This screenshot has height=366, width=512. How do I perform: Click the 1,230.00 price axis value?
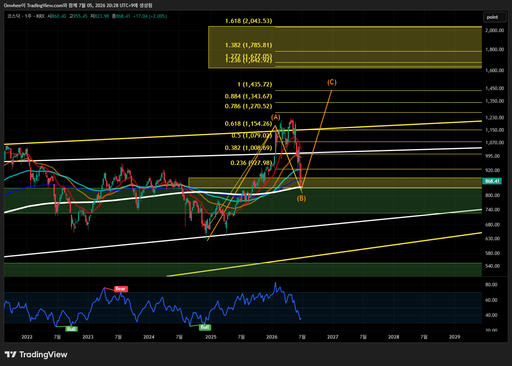tap(495, 118)
